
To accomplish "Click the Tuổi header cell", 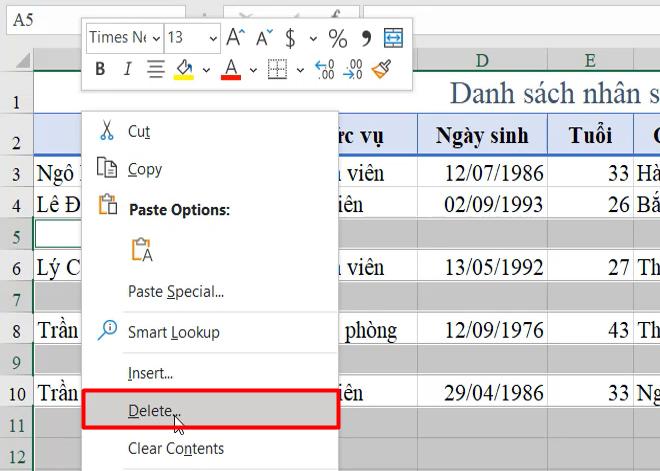I will (591, 134).
